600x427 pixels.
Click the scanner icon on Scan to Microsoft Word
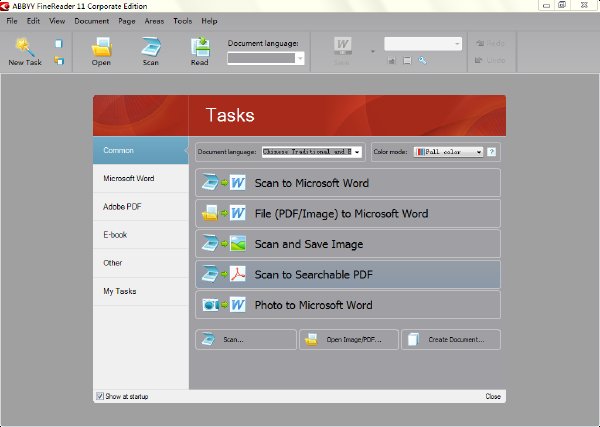coord(210,183)
